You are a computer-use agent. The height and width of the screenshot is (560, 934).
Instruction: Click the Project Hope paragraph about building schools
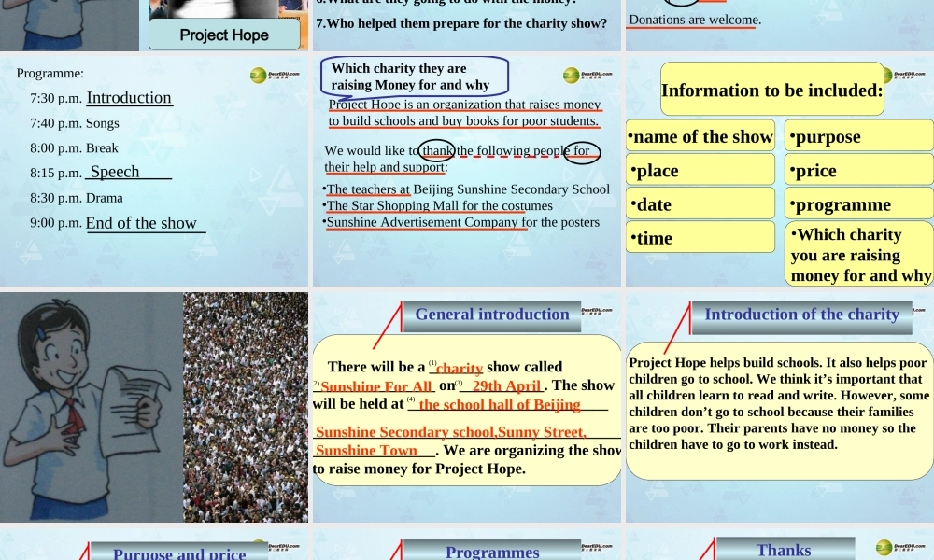click(x=779, y=403)
